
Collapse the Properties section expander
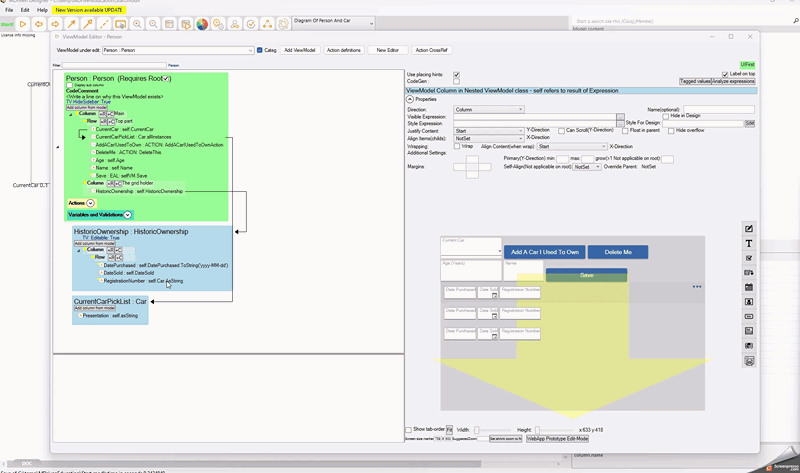coord(410,99)
